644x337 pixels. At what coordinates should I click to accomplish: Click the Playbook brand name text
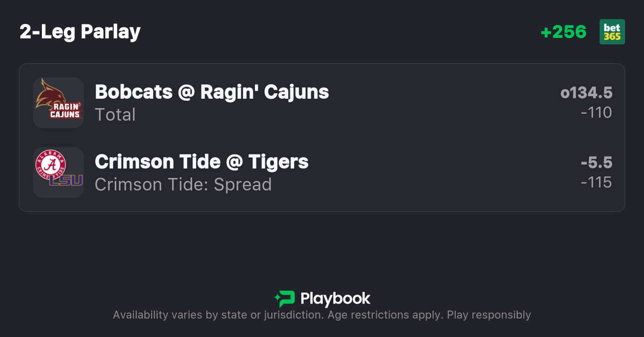coord(335,299)
